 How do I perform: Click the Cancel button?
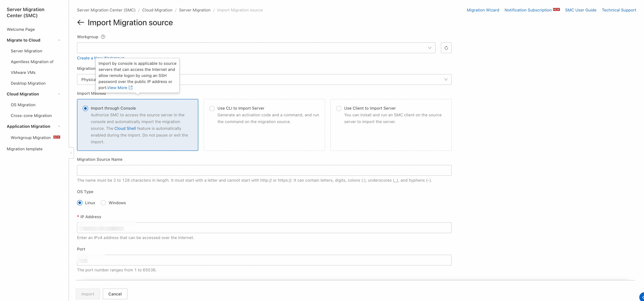(x=115, y=294)
